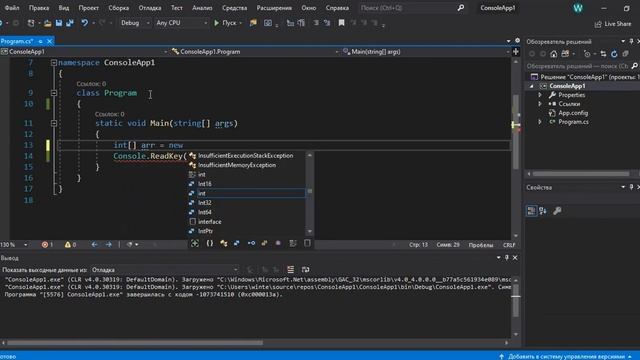Click the sync with active document icon
This screenshot has width=640, height=360.
pos(603,54)
